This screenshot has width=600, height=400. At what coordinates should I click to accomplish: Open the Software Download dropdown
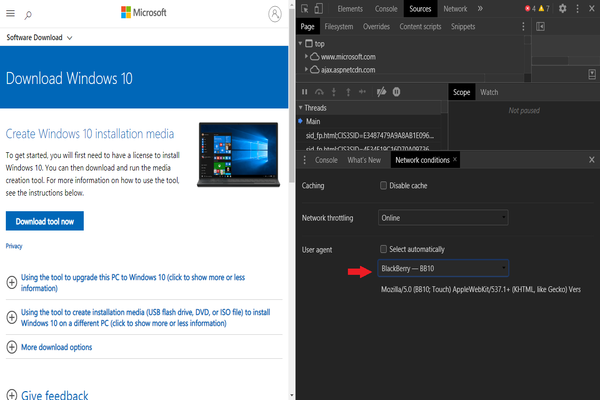pos(39,38)
